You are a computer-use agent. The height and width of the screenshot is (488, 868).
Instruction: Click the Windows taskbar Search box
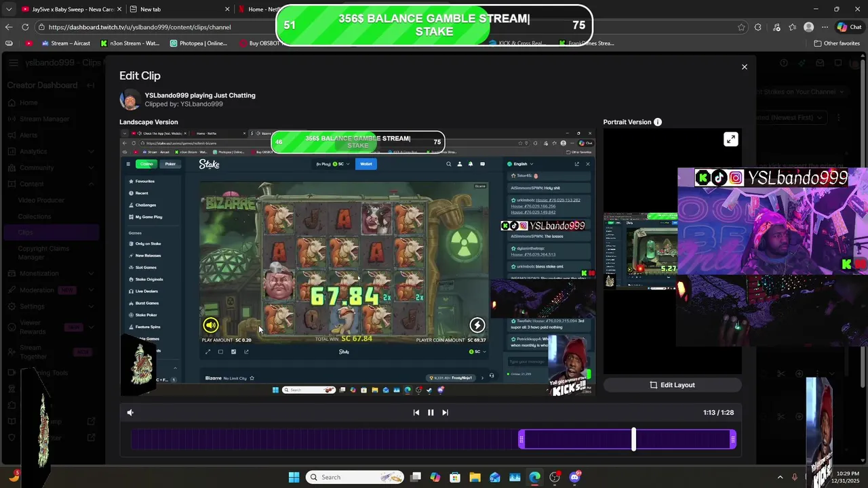[x=354, y=477]
